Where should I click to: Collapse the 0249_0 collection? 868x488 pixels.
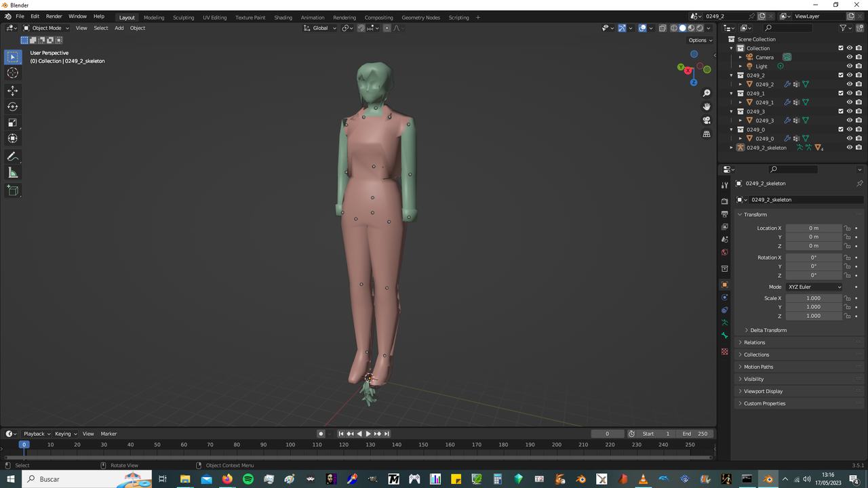732,129
